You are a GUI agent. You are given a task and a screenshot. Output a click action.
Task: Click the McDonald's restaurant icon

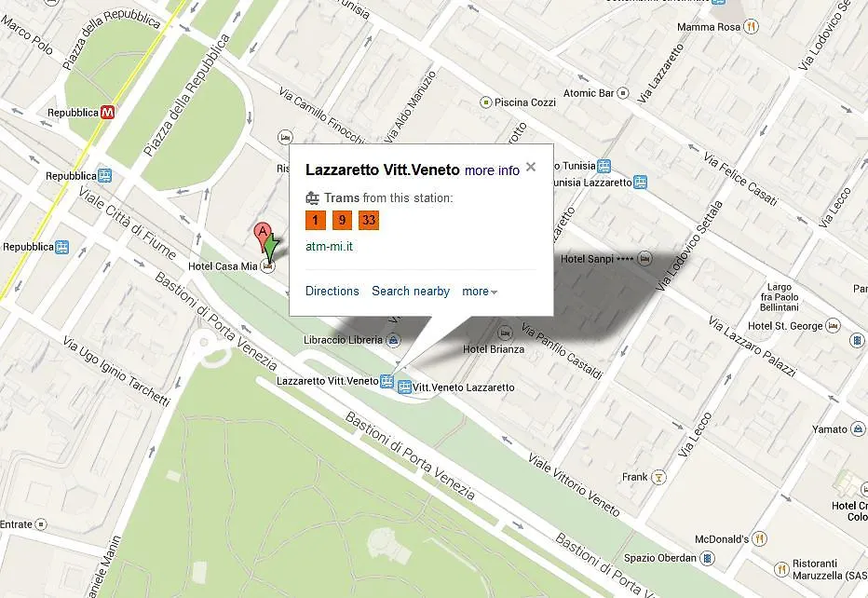tap(760, 538)
